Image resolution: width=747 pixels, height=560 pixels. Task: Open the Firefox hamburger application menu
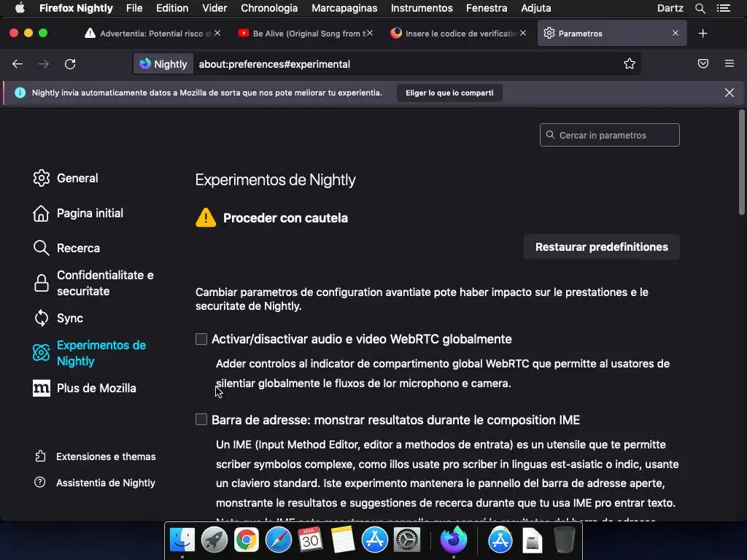point(729,63)
